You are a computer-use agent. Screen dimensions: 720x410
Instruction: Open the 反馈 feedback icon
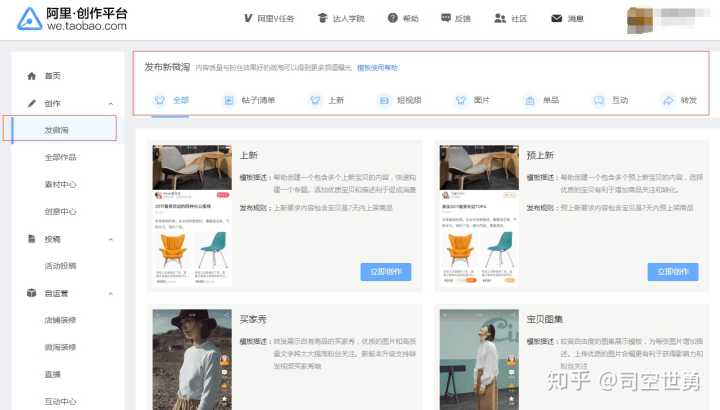[446, 19]
